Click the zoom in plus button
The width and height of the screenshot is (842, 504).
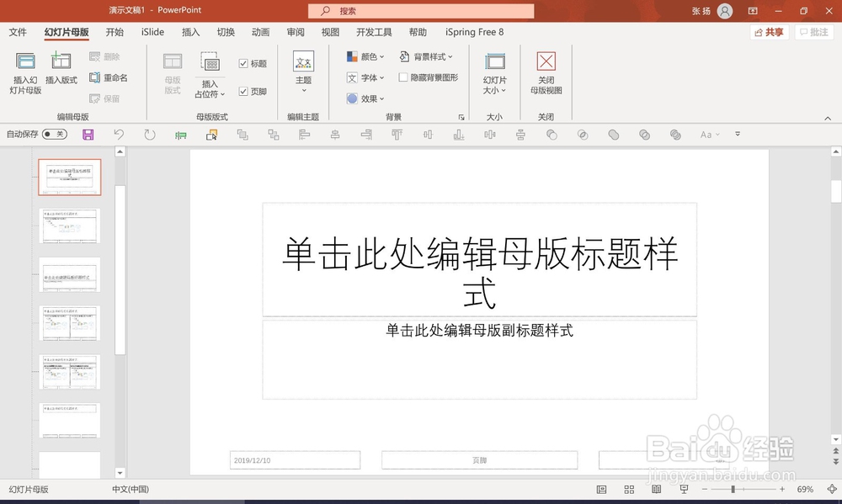782,490
